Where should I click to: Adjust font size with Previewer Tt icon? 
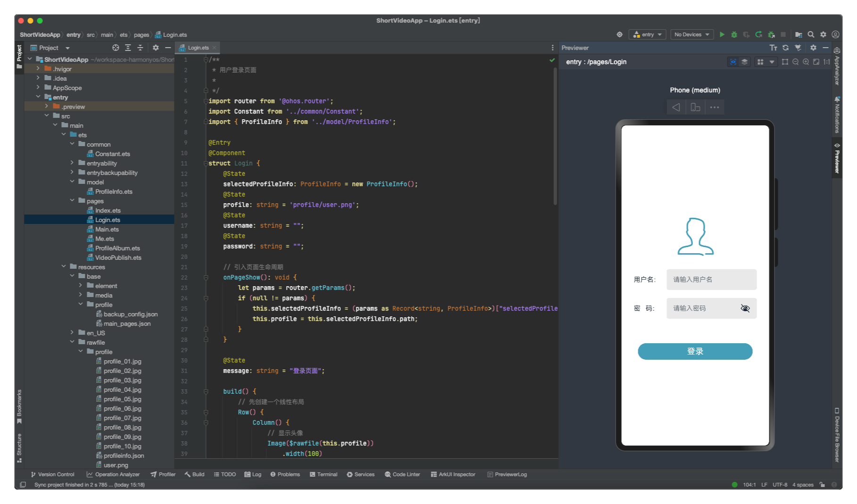coord(773,48)
